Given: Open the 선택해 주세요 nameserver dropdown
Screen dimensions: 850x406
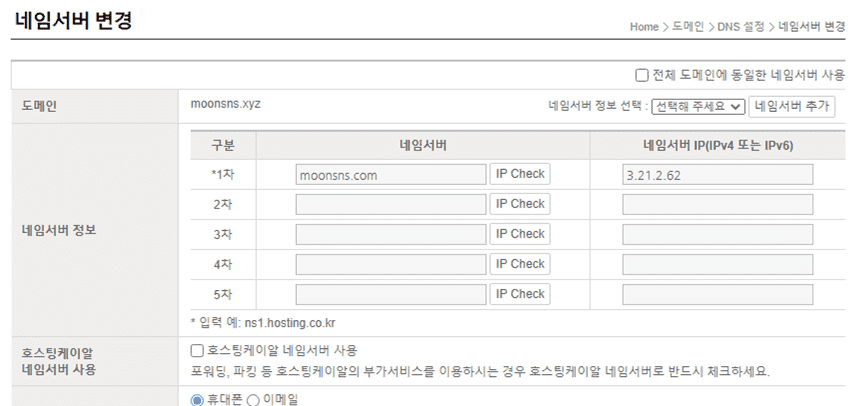Looking at the screenshot, I should (698, 106).
